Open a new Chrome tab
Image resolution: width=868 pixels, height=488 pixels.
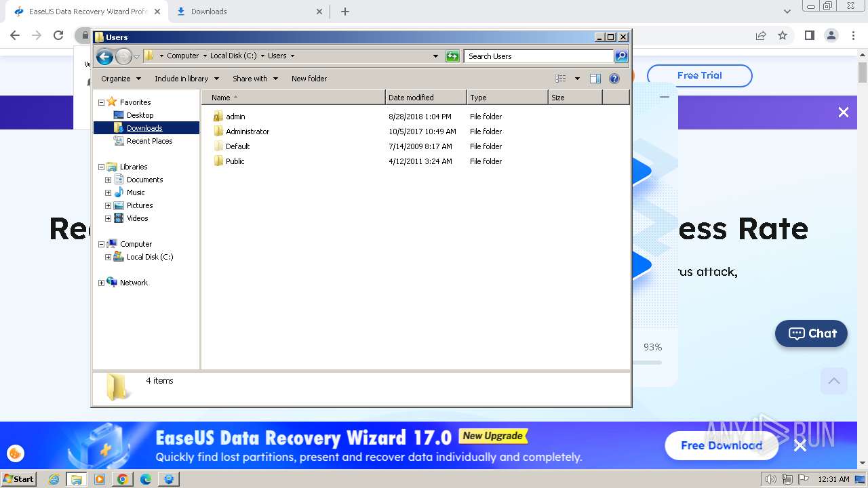pyautogui.click(x=345, y=12)
